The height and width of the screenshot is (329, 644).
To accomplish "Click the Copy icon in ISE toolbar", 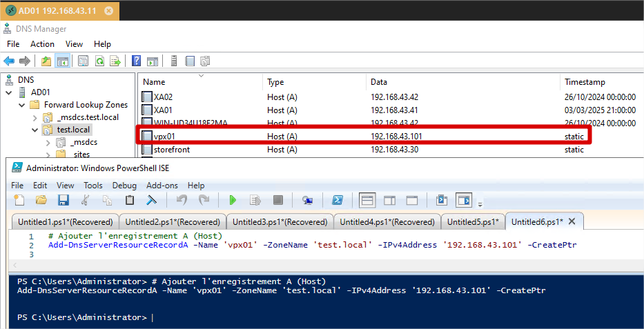I will (x=107, y=200).
